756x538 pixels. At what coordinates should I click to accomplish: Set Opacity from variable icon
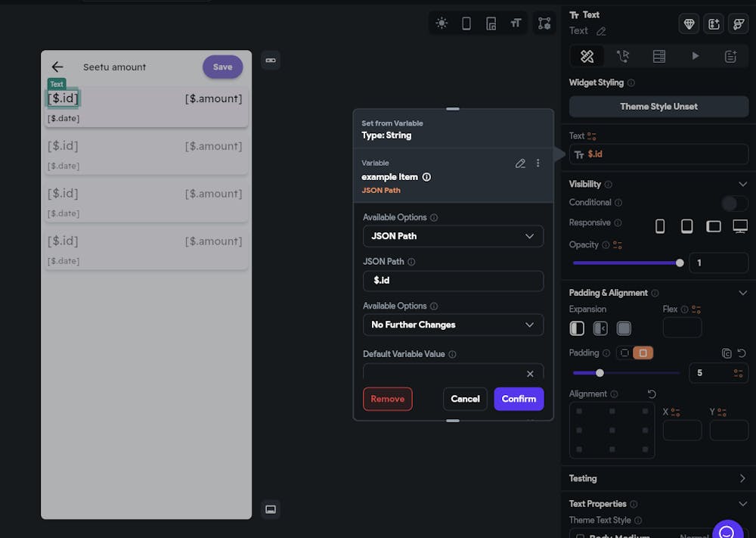tap(617, 245)
